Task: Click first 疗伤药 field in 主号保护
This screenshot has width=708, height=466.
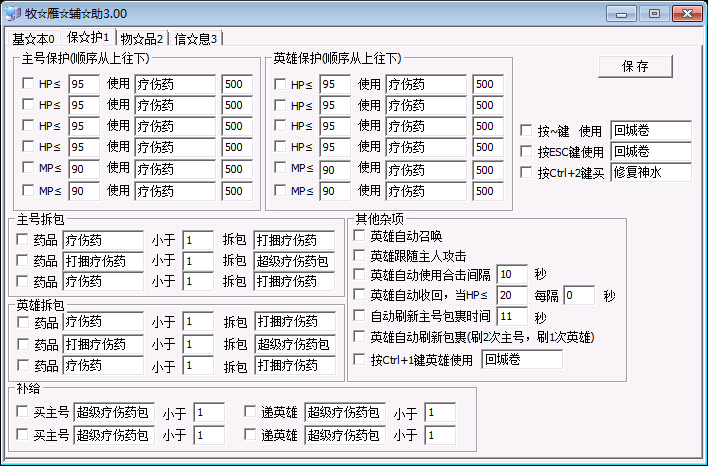Action: [x=175, y=84]
